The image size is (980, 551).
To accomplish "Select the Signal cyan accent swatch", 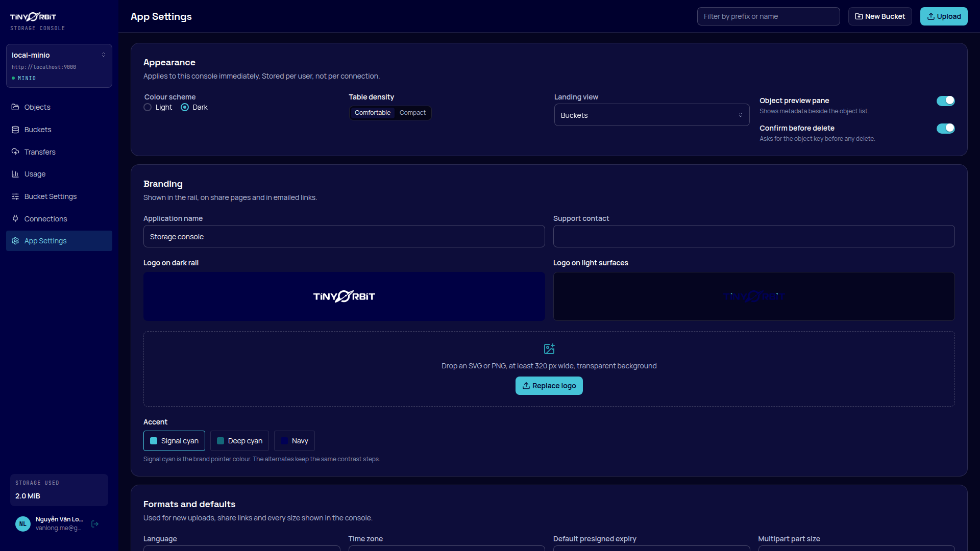I will tap(174, 441).
